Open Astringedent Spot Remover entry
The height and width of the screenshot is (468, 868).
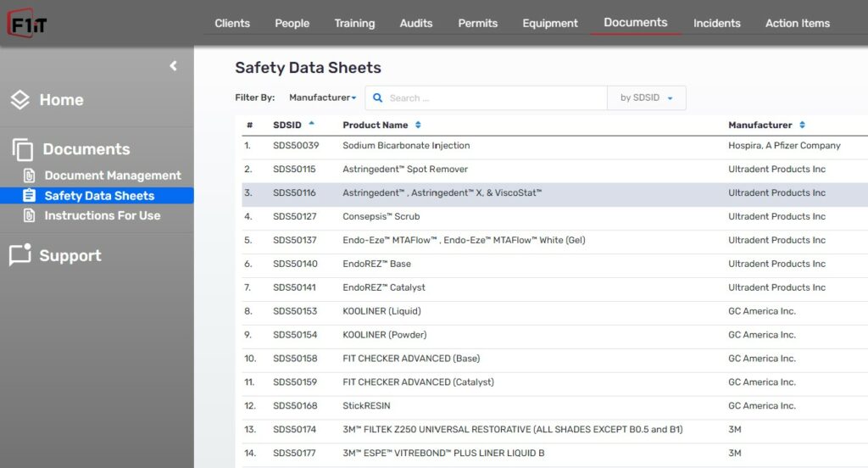pyautogui.click(x=405, y=170)
